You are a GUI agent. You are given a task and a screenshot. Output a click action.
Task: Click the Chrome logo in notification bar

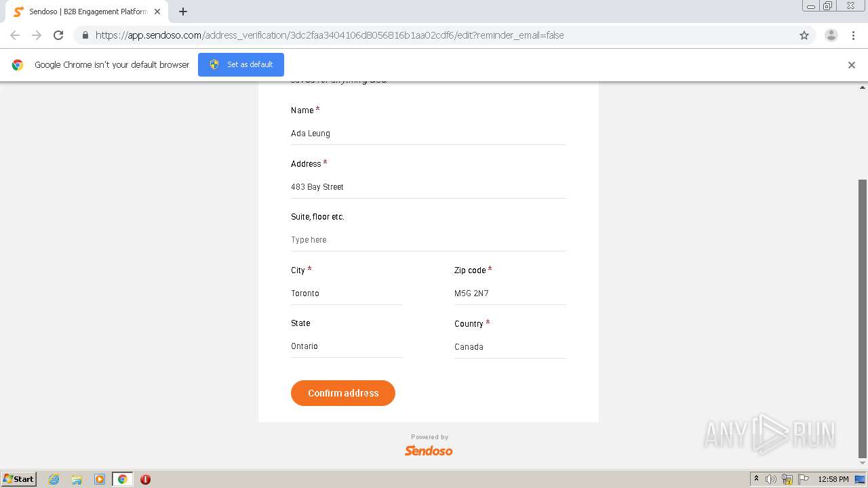pyautogui.click(x=18, y=65)
